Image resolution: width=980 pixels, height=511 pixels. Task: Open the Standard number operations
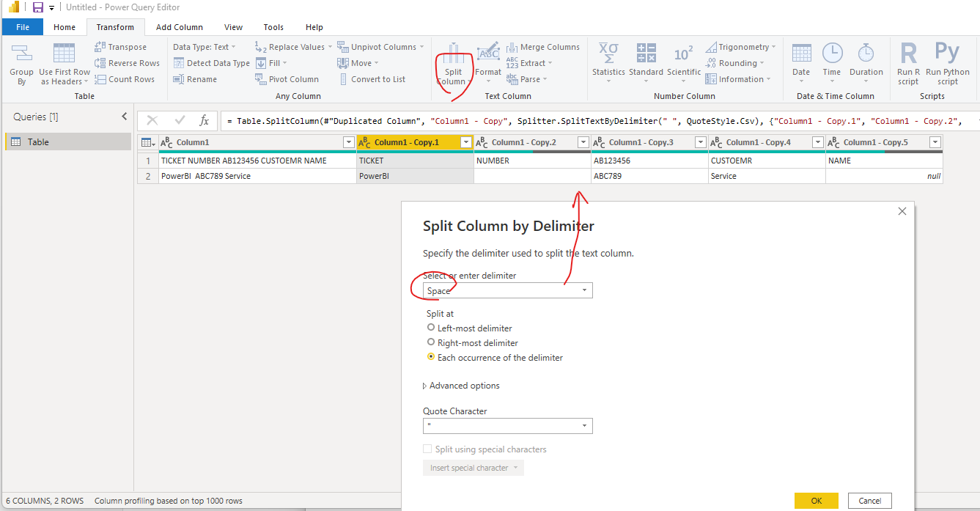(x=646, y=63)
